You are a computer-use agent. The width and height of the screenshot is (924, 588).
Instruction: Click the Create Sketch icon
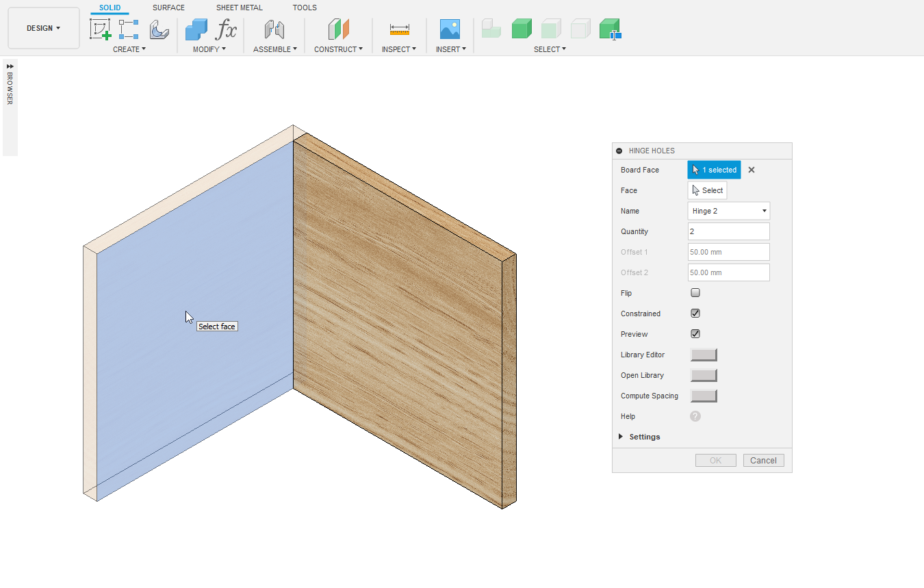tap(100, 29)
